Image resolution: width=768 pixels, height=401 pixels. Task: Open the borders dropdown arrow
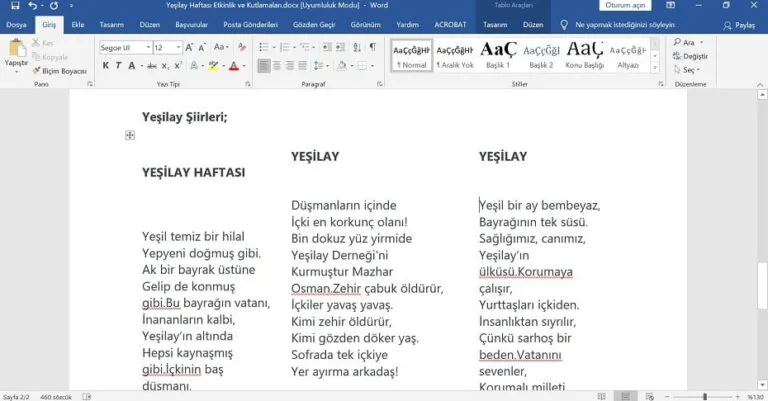click(x=372, y=66)
